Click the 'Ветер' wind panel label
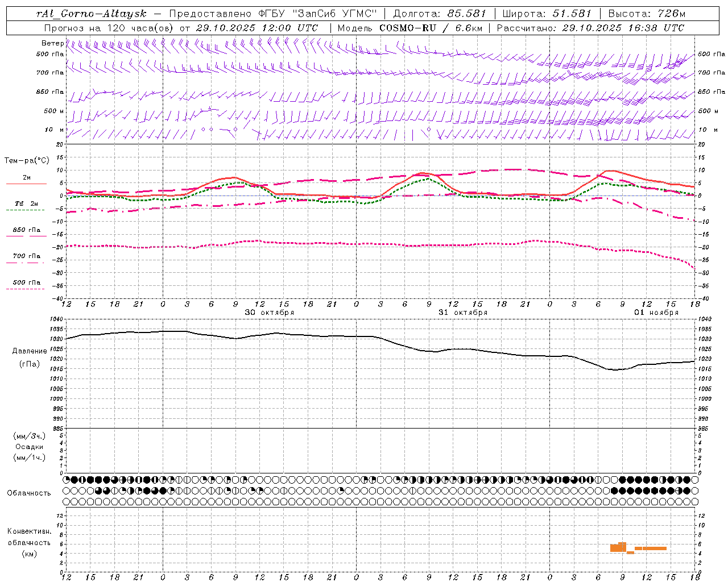The height and width of the screenshot is (582, 728). click(52, 43)
